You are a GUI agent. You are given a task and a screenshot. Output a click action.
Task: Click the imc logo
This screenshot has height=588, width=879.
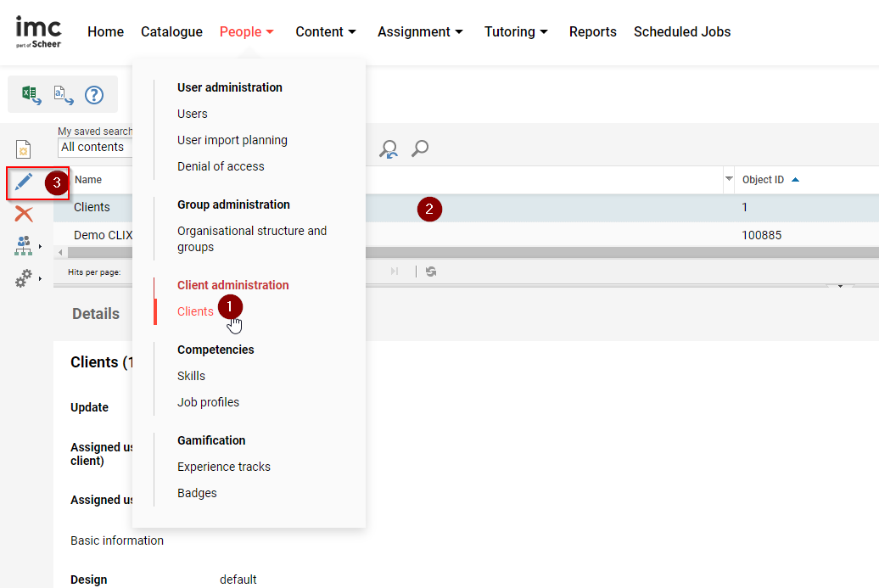(38, 31)
